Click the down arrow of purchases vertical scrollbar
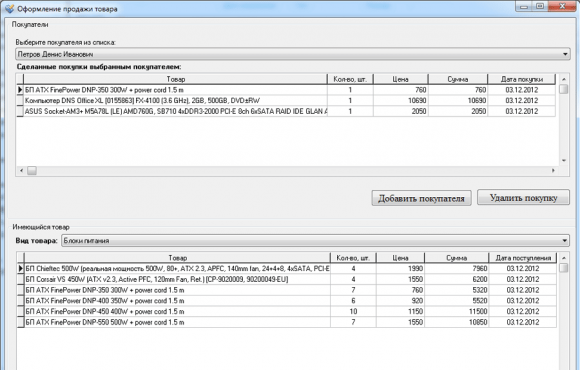Viewport: 580px width, 370px height. [x=564, y=161]
